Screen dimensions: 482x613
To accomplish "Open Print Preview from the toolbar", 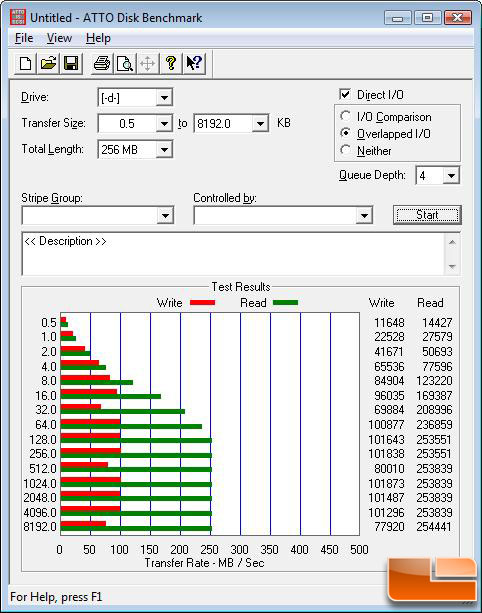I will point(125,63).
